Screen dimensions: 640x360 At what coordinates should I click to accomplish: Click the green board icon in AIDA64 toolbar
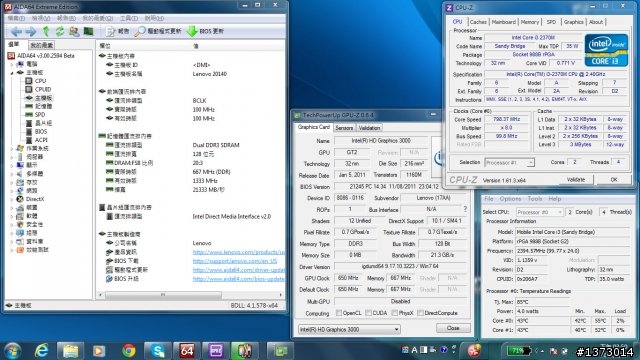[88, 31]
